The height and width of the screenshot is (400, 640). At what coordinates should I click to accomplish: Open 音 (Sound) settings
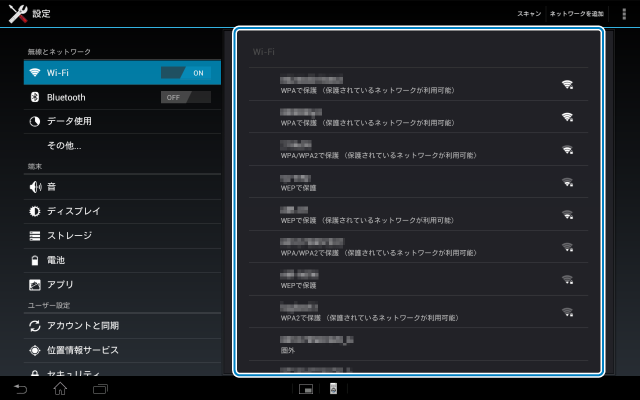click(x=52, y=187)
